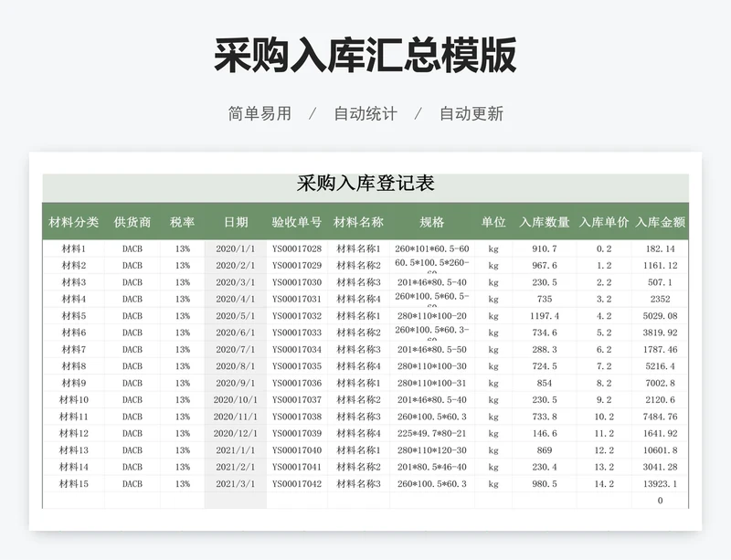The height and width of the screenshot is (560, 731).
Task: Click the 材料分类 column header
Action: tap(74, 222)
